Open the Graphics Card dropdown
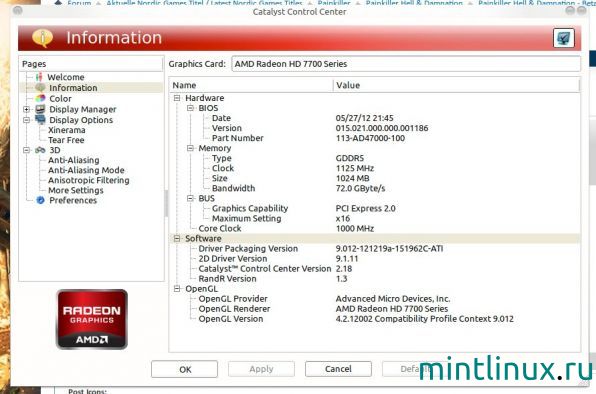Viewport: 596px width, 394px height. tap(406, 64)
